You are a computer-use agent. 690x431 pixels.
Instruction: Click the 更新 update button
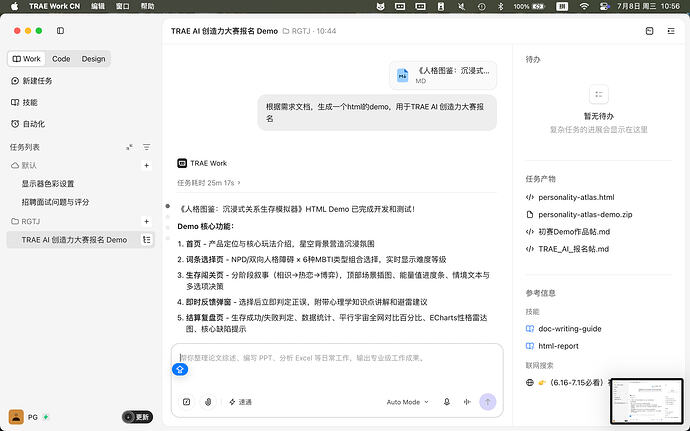click(137, 417)
